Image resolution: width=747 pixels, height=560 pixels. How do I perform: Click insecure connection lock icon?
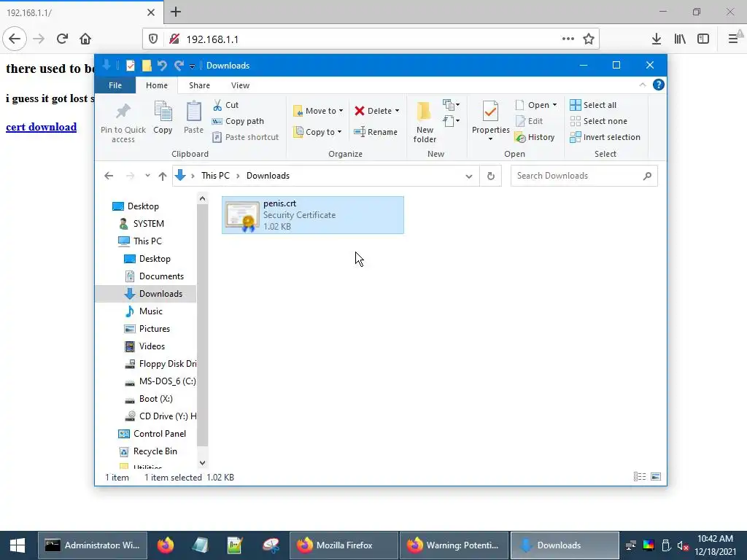click(x=174, y=39)
